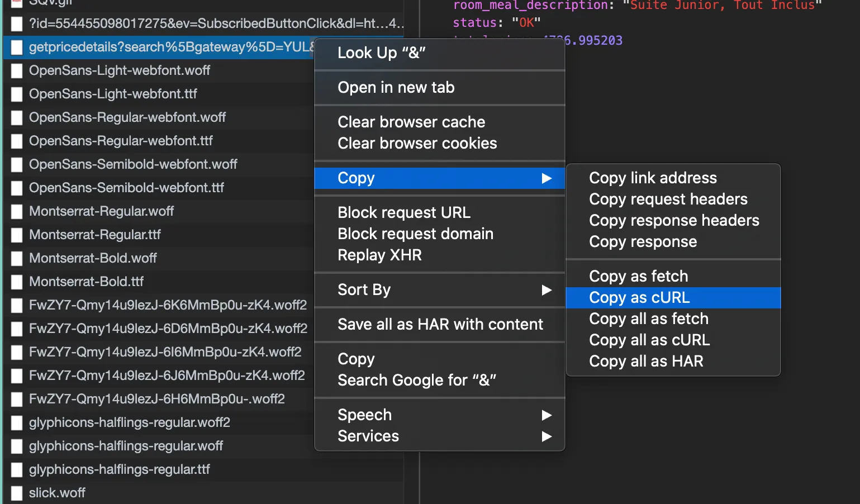
Task: Choose Save all as HAR with content
Action: 439,325
